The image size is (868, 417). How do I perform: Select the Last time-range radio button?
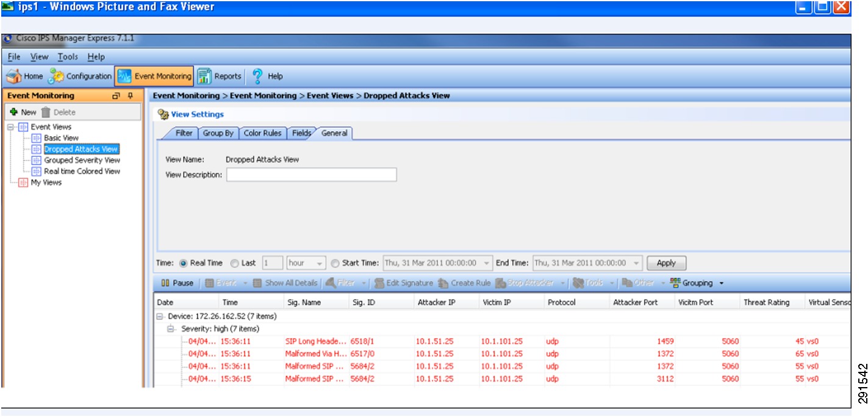(x=235, y=263)
